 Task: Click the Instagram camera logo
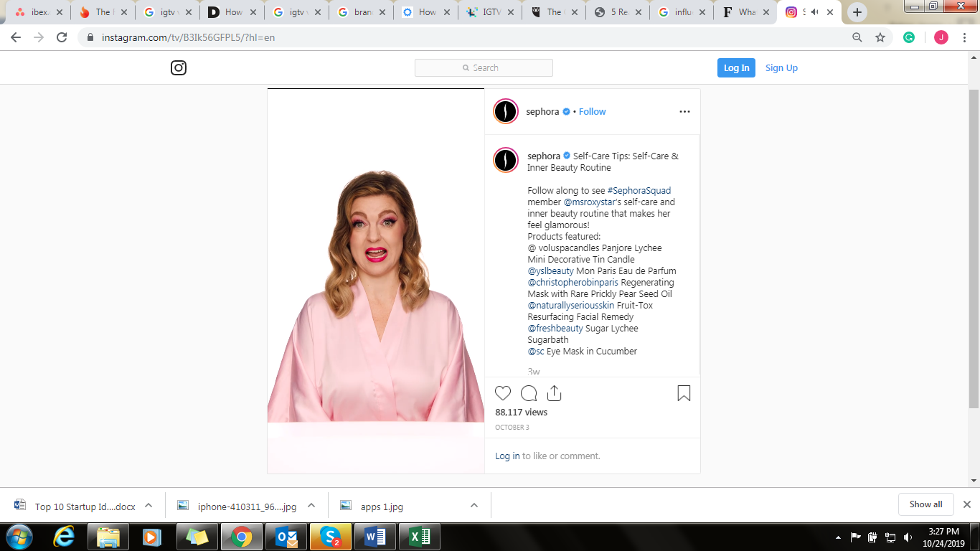pos(179,68)
